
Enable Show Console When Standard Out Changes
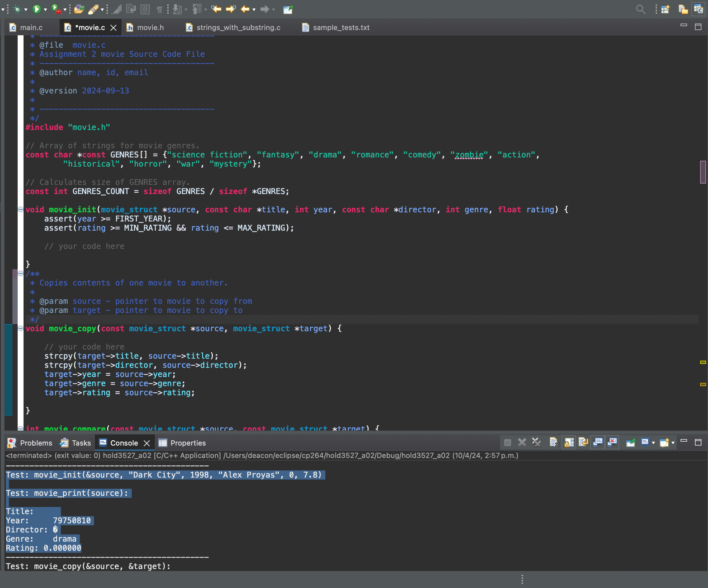pyautogui.click(x=598, y=442)
